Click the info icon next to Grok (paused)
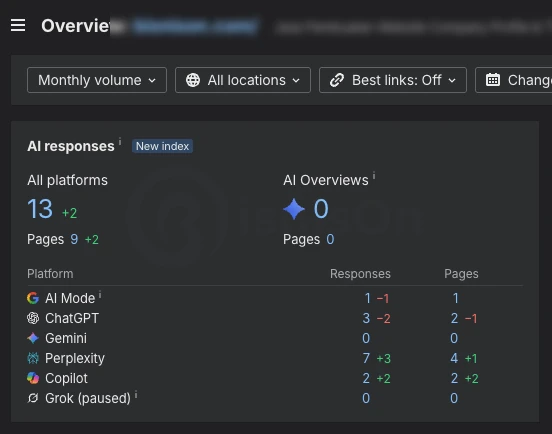 (136, 394)
